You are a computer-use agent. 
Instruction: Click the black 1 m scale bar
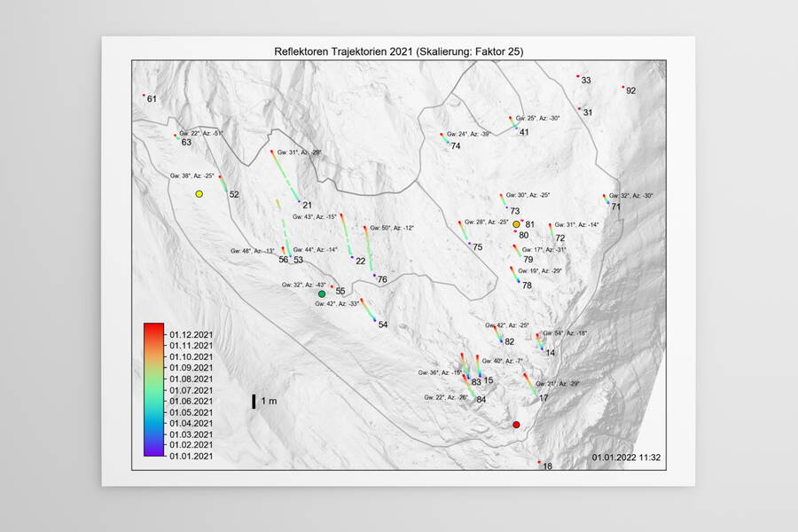click(254, 402)
